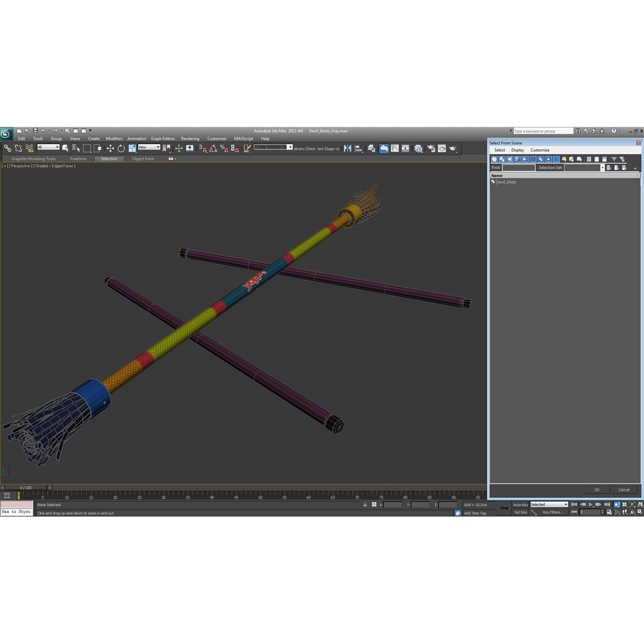Click the Find input field
Image resolution: width=644 pixels, height=644 pixels.
pos(519,168)
